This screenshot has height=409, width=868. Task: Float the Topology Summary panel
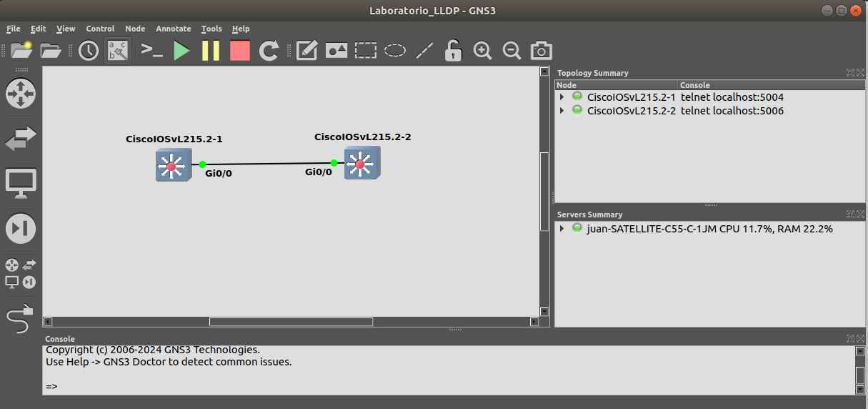pyautogui.click(x=850, y=72)
